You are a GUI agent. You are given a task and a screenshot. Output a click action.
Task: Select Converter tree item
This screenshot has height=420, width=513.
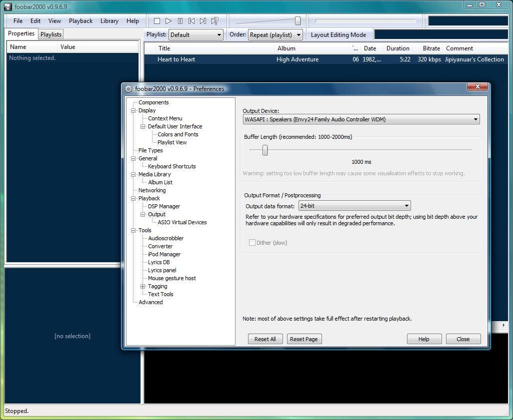click(x=160, y=246)
